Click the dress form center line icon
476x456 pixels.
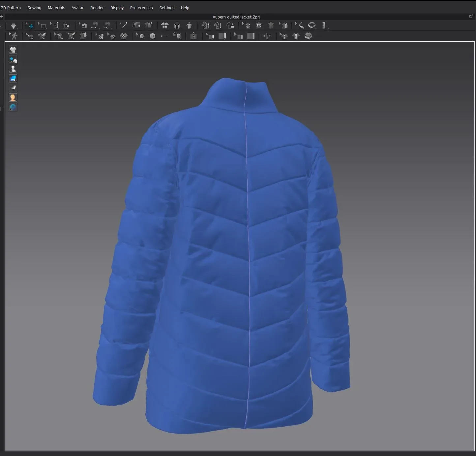coord(271,25)
